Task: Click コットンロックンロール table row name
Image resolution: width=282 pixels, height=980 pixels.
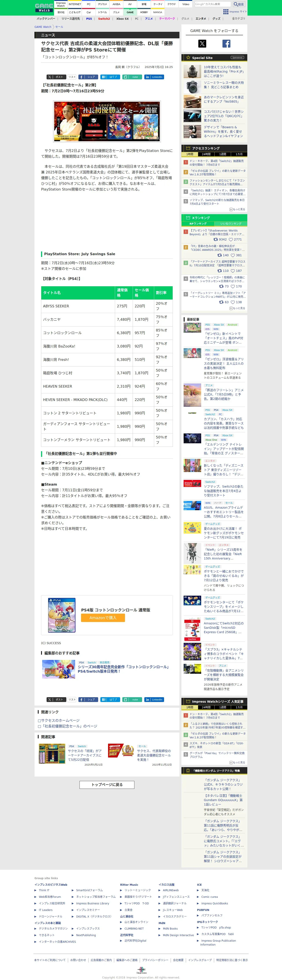Action: tap(62, 333)
